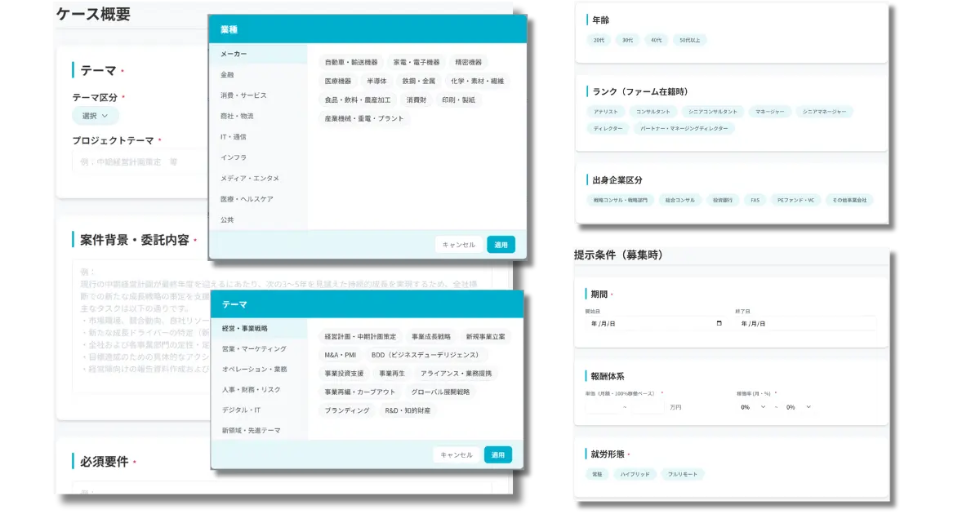Apply the 業種 dialog with 適用 button

501,244
